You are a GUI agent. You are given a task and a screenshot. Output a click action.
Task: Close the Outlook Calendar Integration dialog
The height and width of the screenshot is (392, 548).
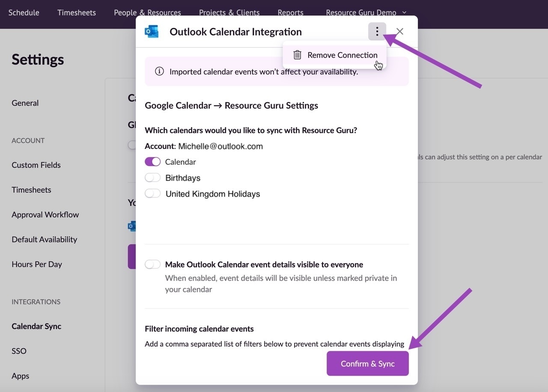tap(400, 31)
